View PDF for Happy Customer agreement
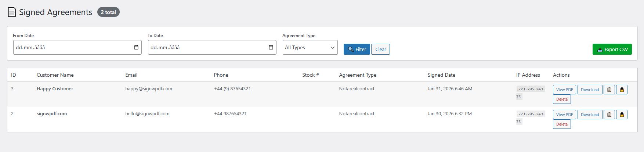The width and height of the screenshot is (644, 152). pos(564,90)
